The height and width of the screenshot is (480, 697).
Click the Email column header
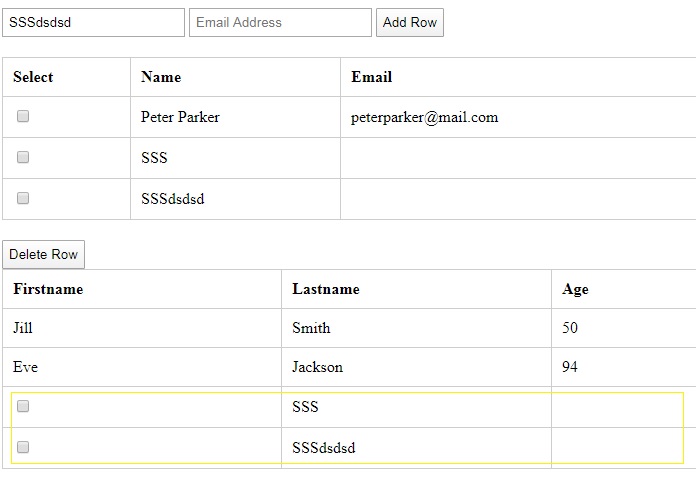(x=518, y=77)
